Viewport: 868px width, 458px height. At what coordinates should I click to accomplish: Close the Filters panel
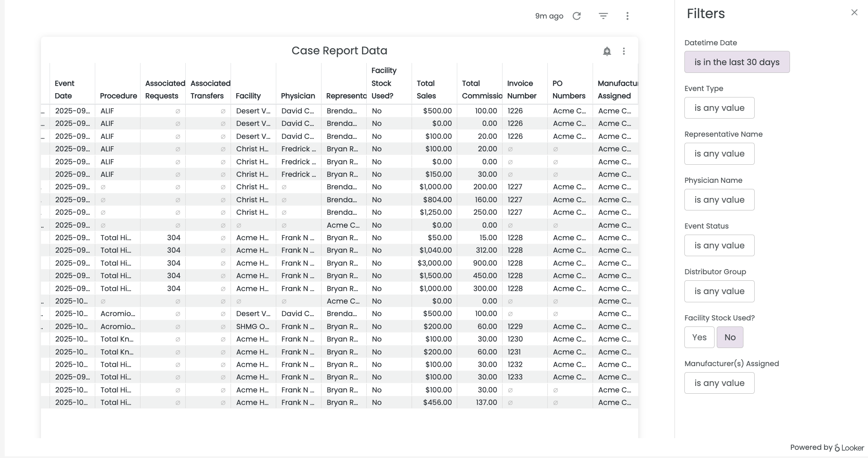coord(854,13)
